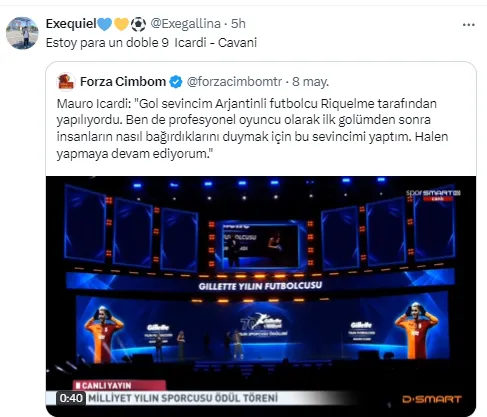Screen dimensions: 487x417
Task: Click the GILLETTE YILIN FUTBOLCUSU stage banner
Action: pos(260,286)
